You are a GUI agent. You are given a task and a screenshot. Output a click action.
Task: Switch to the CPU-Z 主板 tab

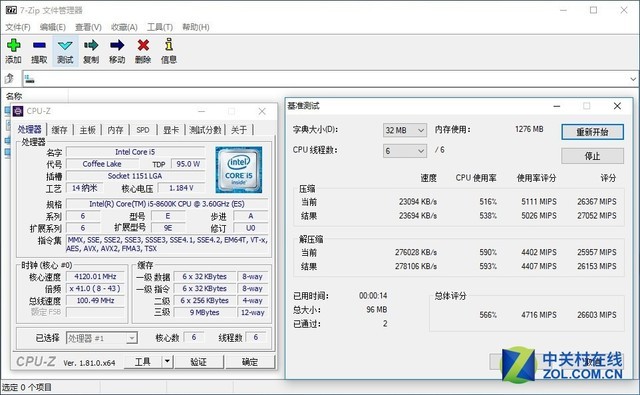click(87, 130)
